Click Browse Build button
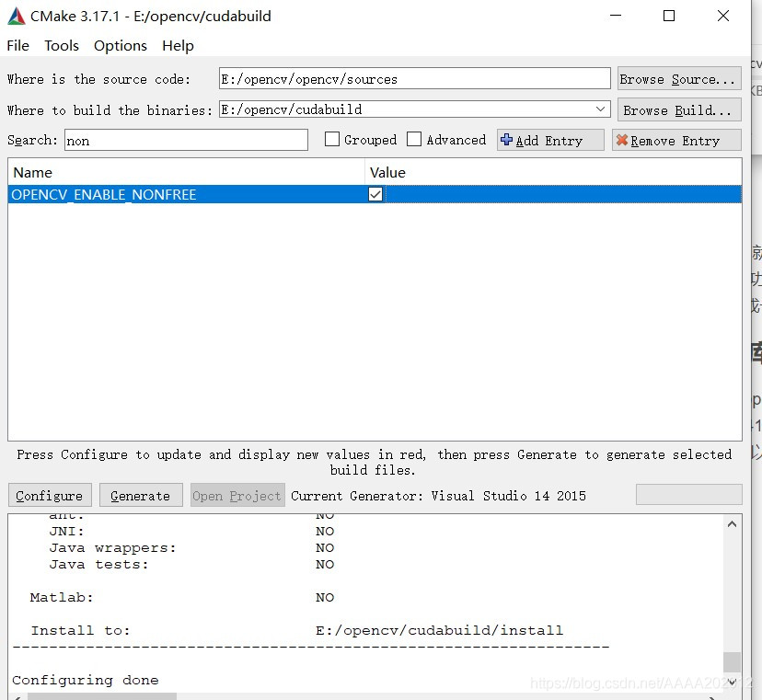Viewport: 762px width, 700px height. click(x=679, y=109)
